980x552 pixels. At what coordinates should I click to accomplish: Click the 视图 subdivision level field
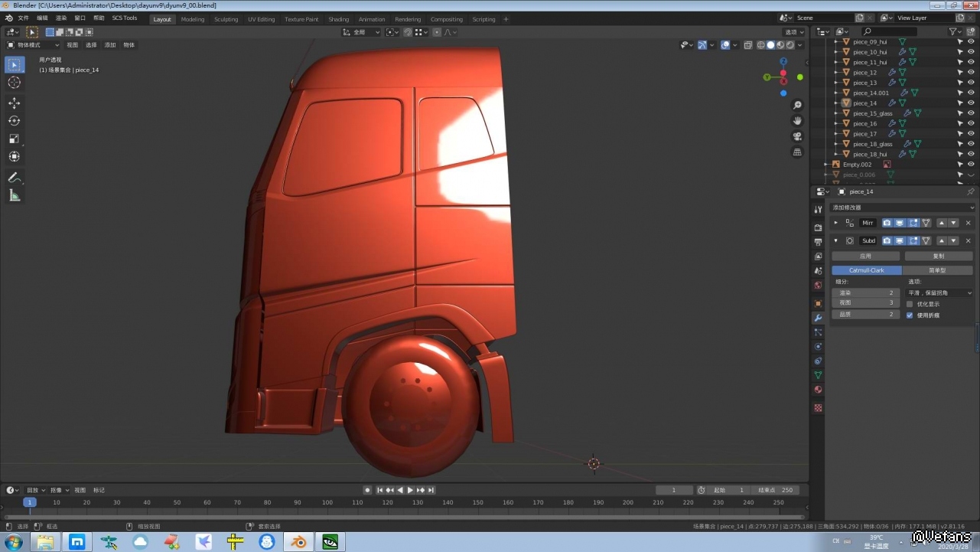[x=865, y=302]
